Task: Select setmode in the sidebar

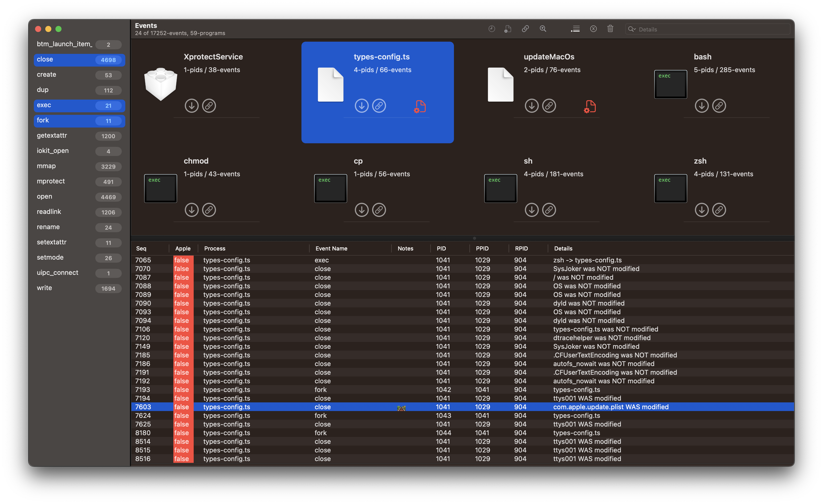Action: (80, 258)
